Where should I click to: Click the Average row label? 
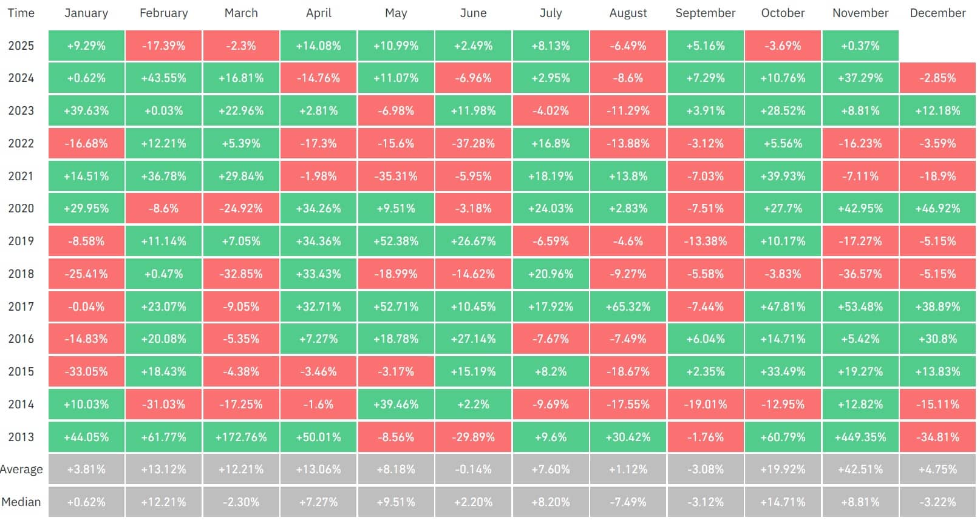point(21,469)
